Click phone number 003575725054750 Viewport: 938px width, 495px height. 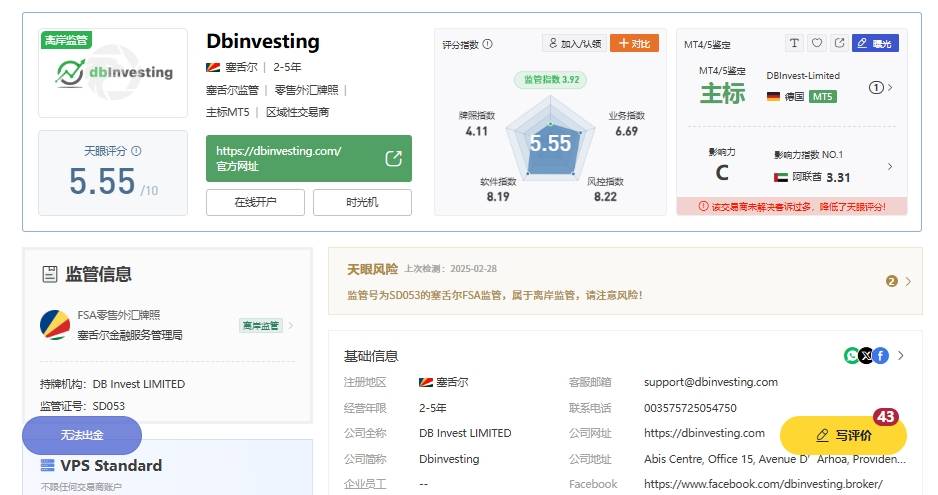pyautogui.click(x=690, y=408)
